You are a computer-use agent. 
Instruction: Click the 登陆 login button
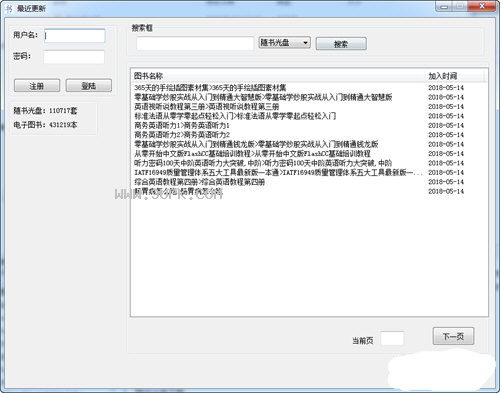coord(89,86)
